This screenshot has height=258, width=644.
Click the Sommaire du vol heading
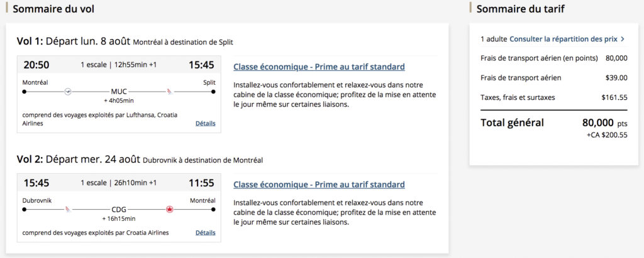(x=54, y=9)
